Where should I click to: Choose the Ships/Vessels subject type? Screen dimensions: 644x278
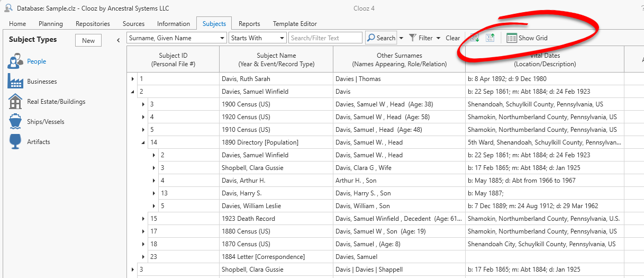pyautogui.click(x=46, y=122)
